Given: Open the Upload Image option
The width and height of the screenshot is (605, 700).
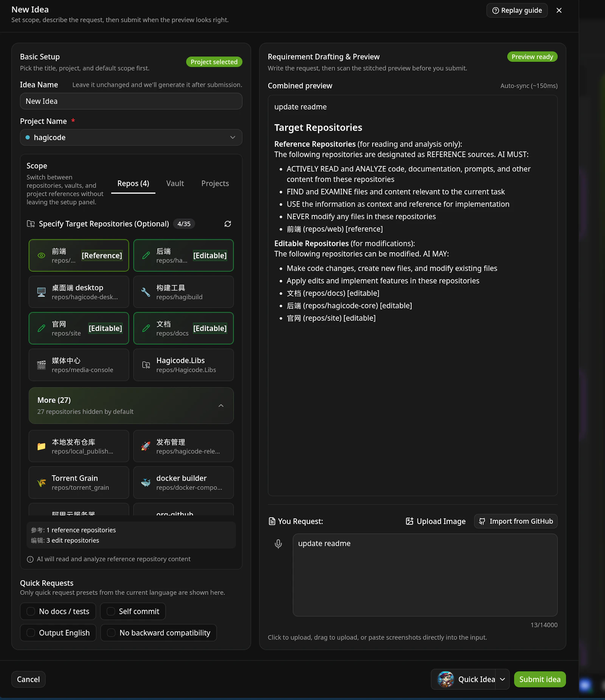Looking at the screenshot, I should [x=435, y=521].
